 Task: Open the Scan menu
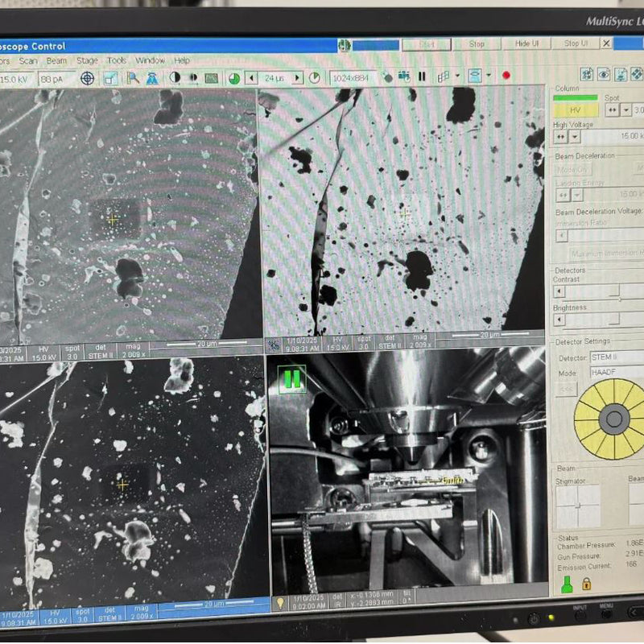28,61
